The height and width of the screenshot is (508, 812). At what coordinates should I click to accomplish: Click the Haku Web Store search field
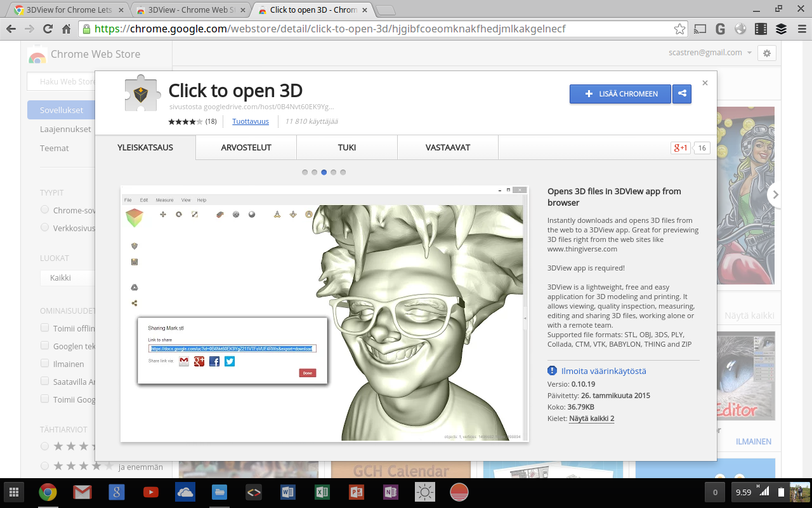(x=61, y=81)
